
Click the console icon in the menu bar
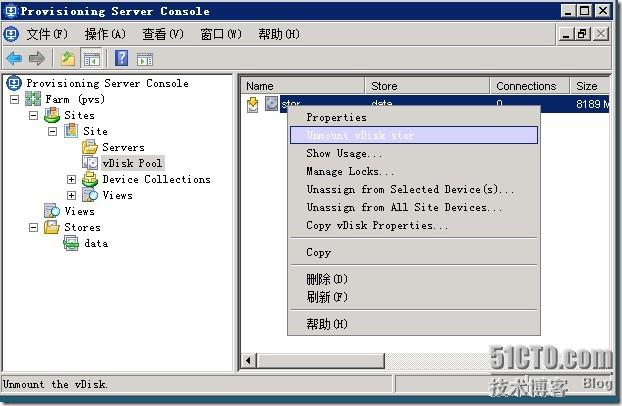tap(11, 34)
